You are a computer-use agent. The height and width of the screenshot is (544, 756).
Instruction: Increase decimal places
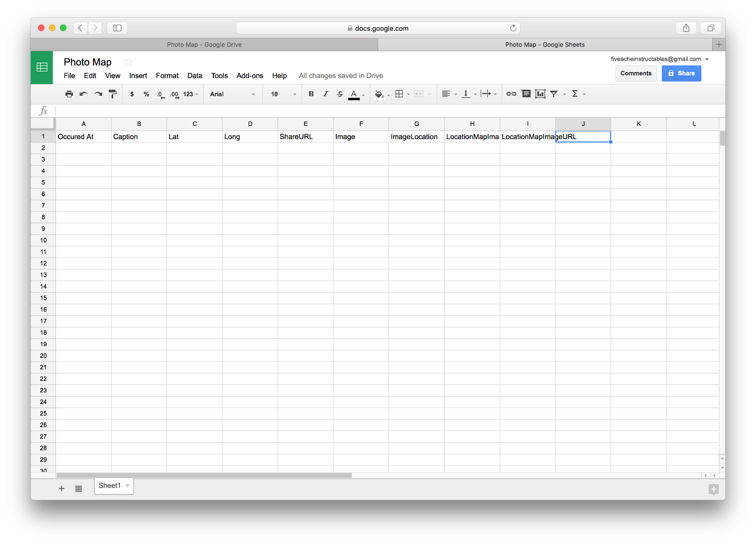(x=175, y=94)
